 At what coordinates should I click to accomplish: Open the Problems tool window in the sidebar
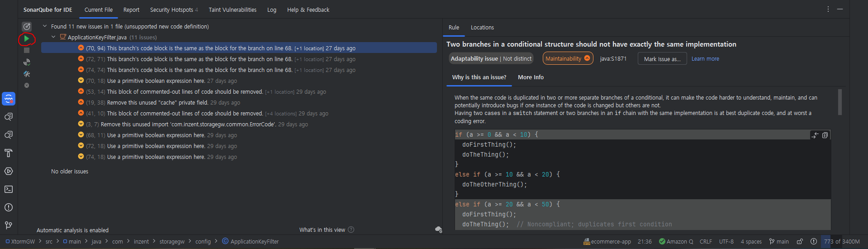[9, 207]
